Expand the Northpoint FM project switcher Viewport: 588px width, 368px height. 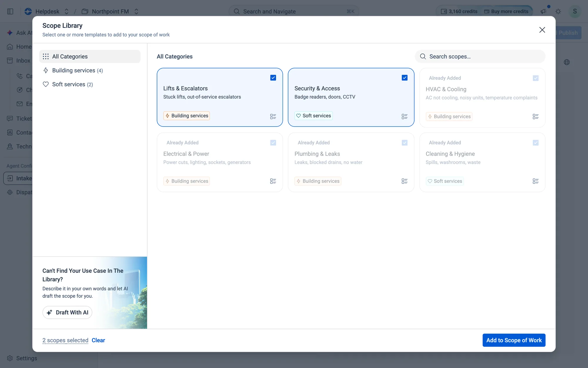(136, 11)
